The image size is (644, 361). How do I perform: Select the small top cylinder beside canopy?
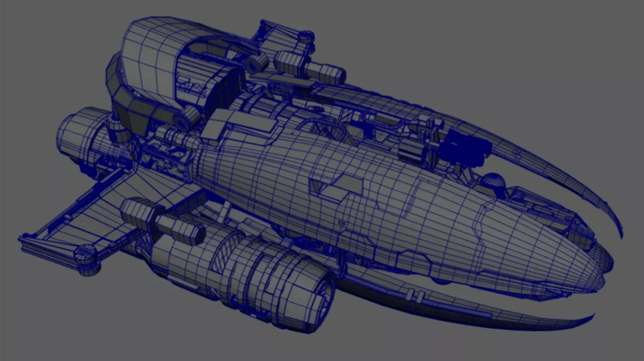306,36
